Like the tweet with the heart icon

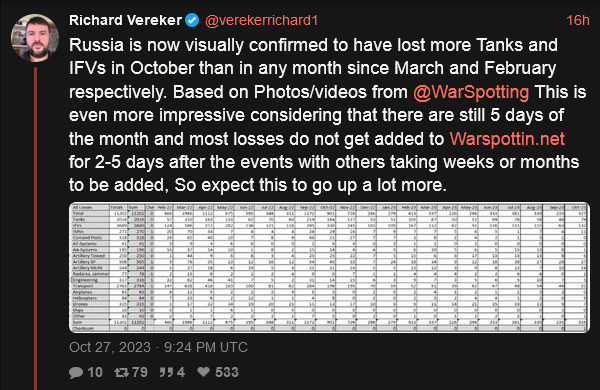coord(203,372)
